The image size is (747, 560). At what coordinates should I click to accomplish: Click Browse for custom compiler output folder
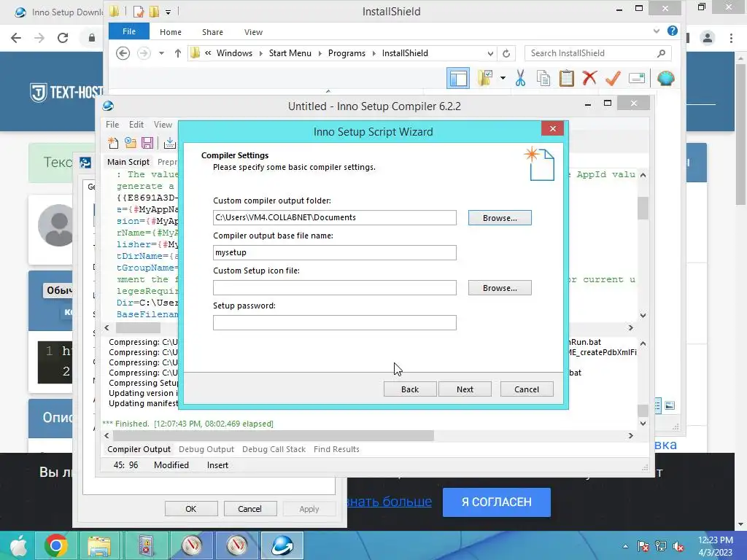pyautogui.click(x=500, y=217)
